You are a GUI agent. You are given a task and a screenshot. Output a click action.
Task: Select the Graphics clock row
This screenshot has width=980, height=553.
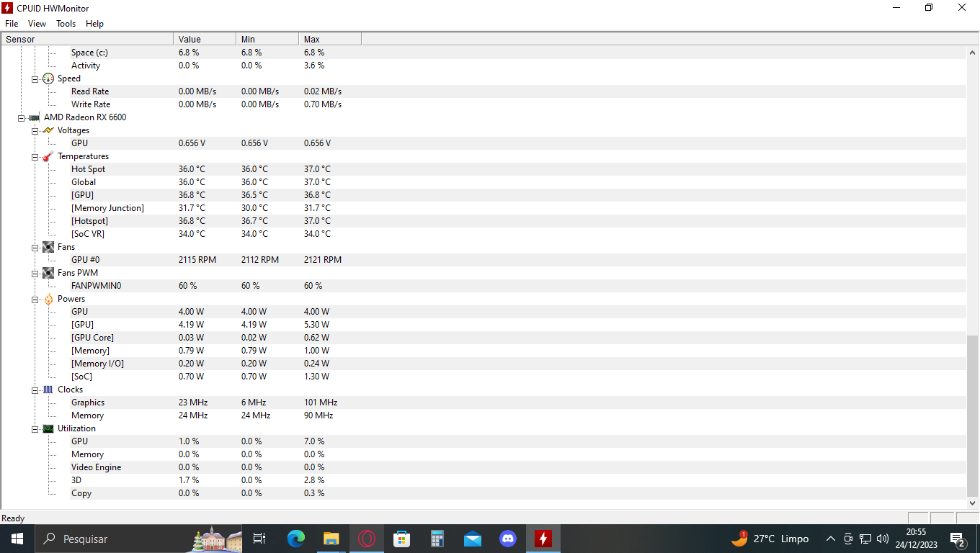tap(484, 403)
